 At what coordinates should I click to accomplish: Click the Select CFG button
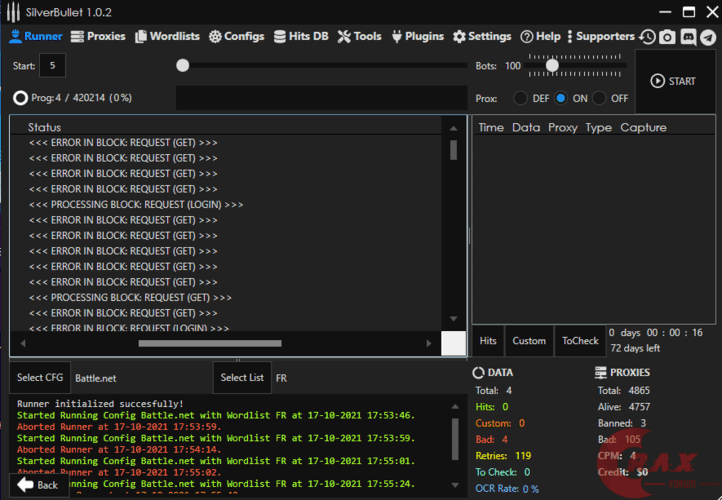click(x=40, y=378)
